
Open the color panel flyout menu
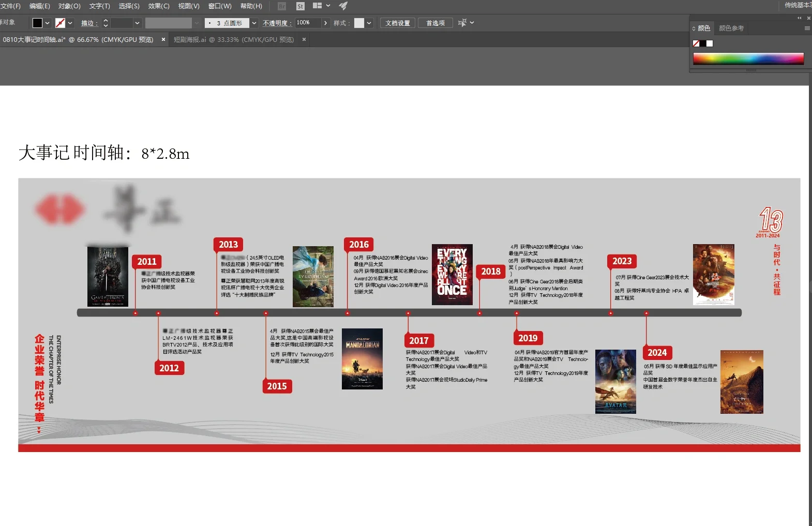click(807, 28)
